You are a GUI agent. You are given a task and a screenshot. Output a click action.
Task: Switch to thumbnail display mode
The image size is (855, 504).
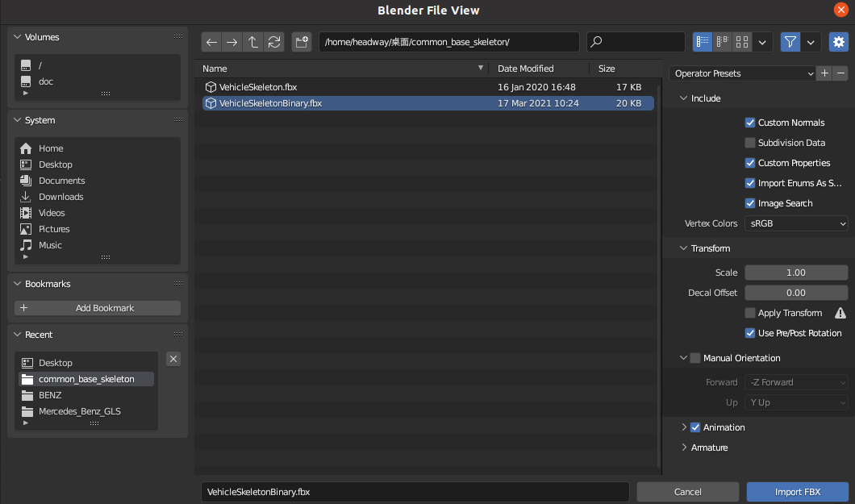point(742,42)
